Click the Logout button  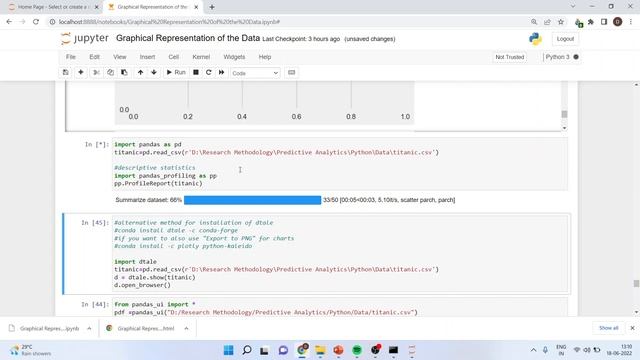pyautogui.click(x=565, y=39)
